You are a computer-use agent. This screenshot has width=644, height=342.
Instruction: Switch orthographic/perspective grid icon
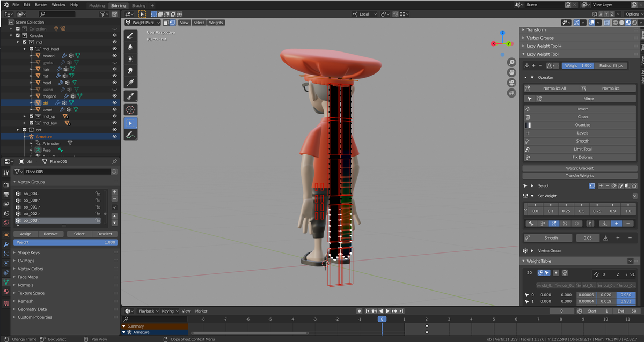(x=511, y=93)
